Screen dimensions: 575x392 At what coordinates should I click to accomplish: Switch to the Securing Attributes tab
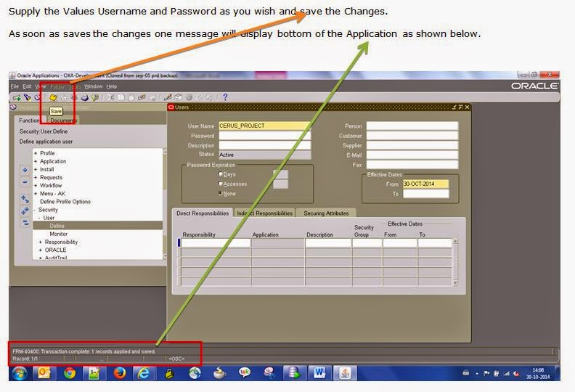pyautogui.click(x=326, y=213)
